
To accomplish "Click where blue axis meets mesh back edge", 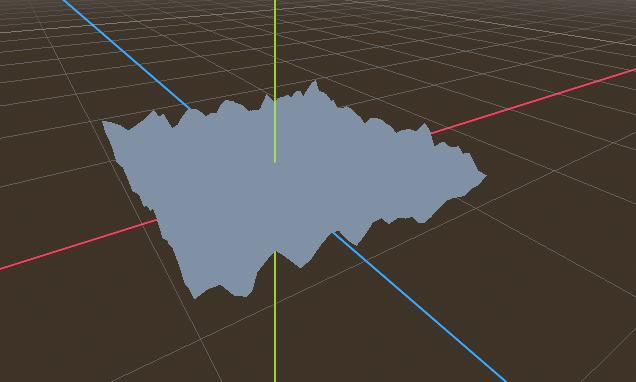I will tap(190, 109).
